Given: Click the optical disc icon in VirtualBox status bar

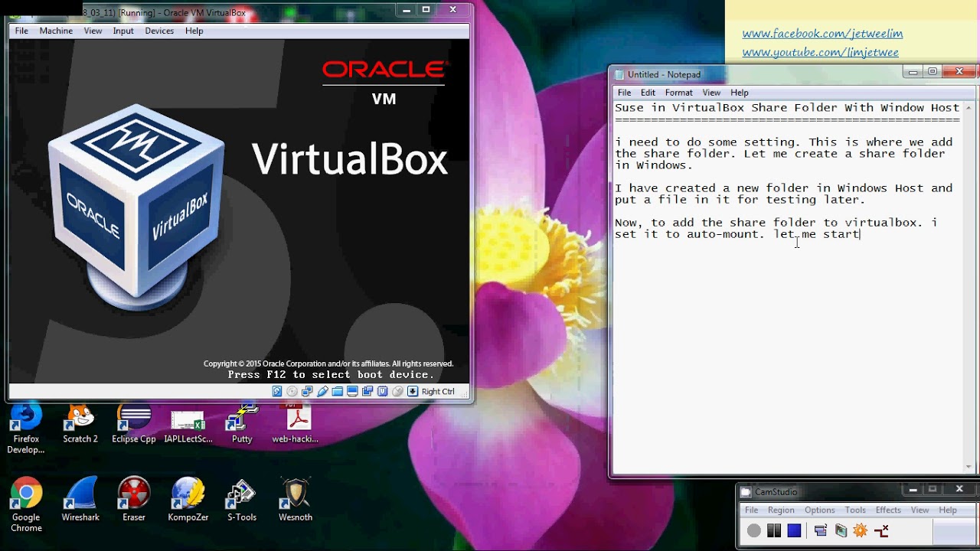Looking at the screenshot, I should pyautogui.click(x=292, y=391).
